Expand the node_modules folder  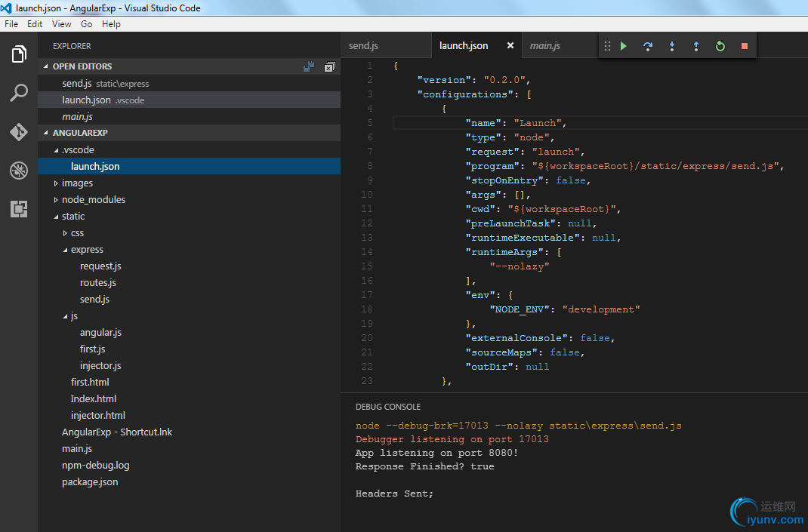point(93,200)
